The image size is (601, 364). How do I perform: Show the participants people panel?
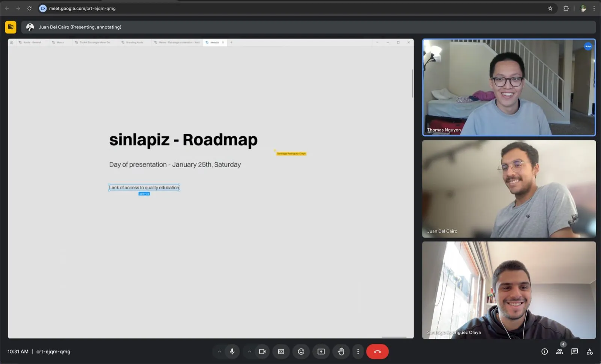559,352
